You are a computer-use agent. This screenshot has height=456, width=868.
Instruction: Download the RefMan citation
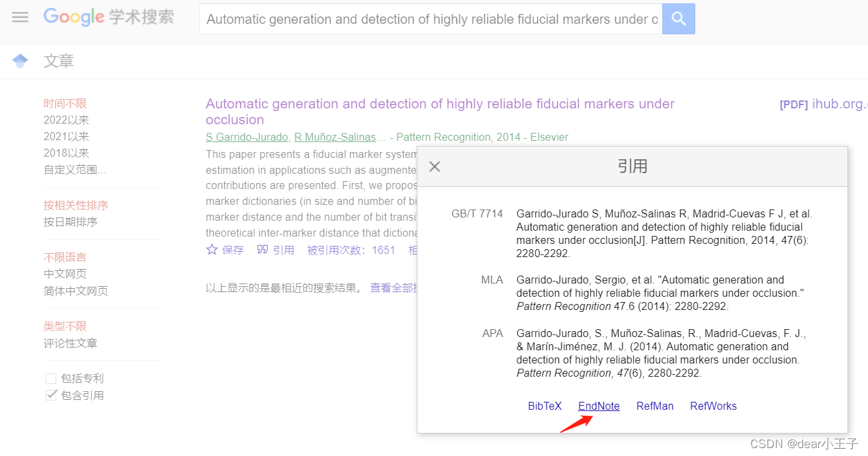click(x=655, y=406)
